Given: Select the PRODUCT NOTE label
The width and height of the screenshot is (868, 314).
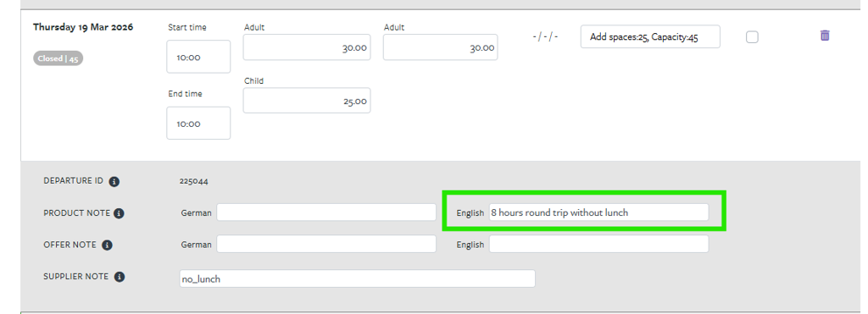Looking at the screenshot, I should [x=76, y=212].
